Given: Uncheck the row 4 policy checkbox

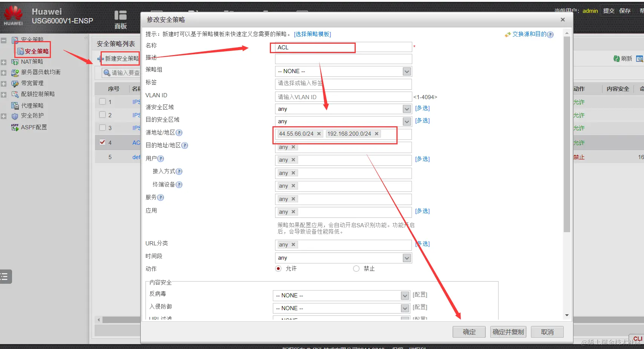Looking at the screenshot, I should click(x=102, y=142).
